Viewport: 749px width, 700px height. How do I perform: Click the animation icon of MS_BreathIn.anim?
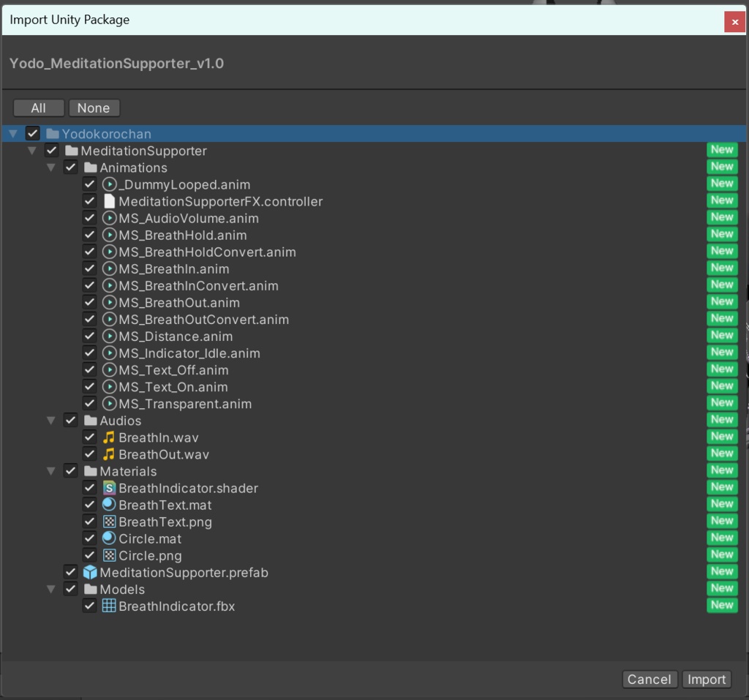point(110,269)
